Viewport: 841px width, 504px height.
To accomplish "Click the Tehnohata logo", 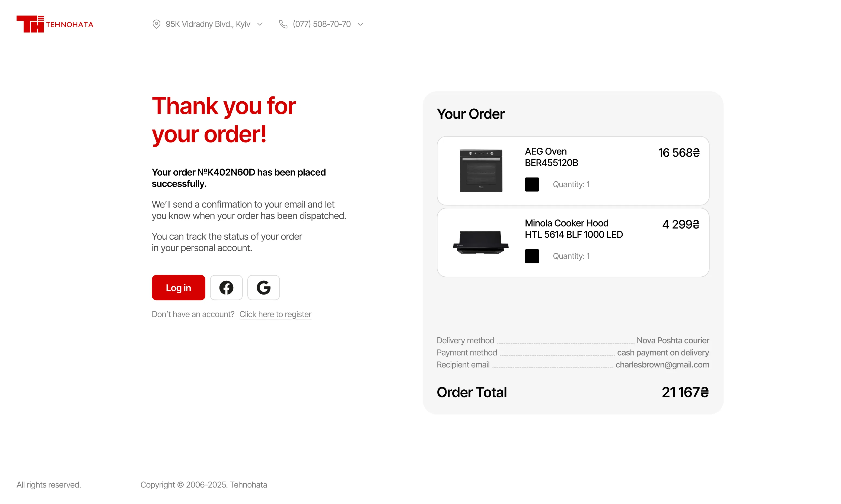I will coord(55,24).
